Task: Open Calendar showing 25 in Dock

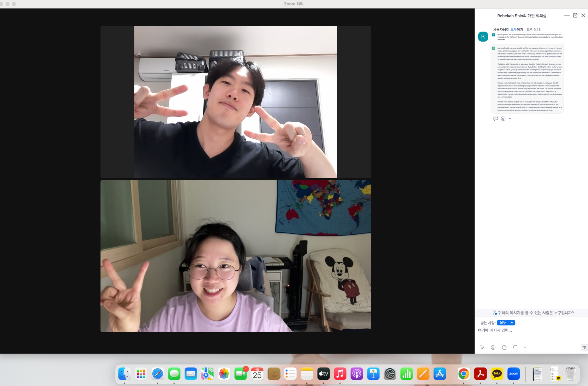Action: 257,374
